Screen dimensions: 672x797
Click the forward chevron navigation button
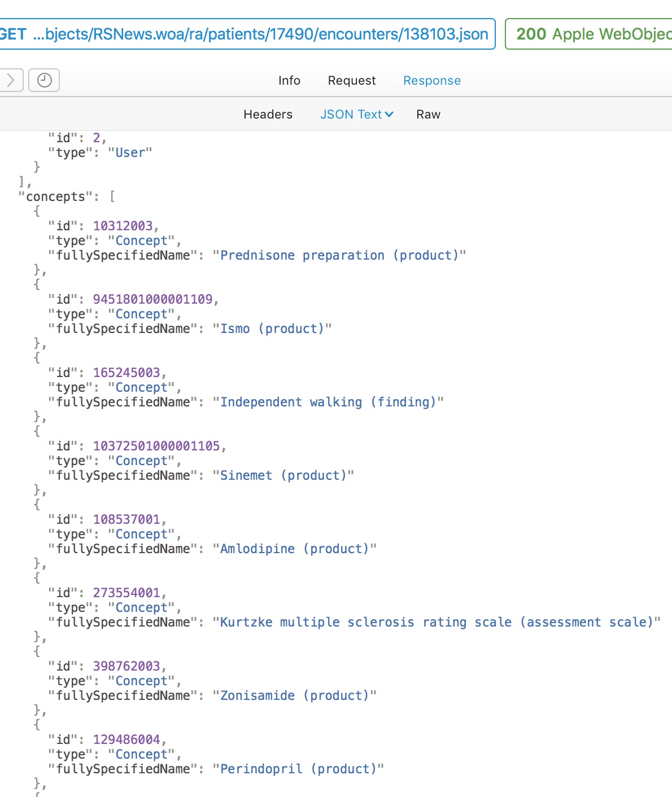pos(11,80)
